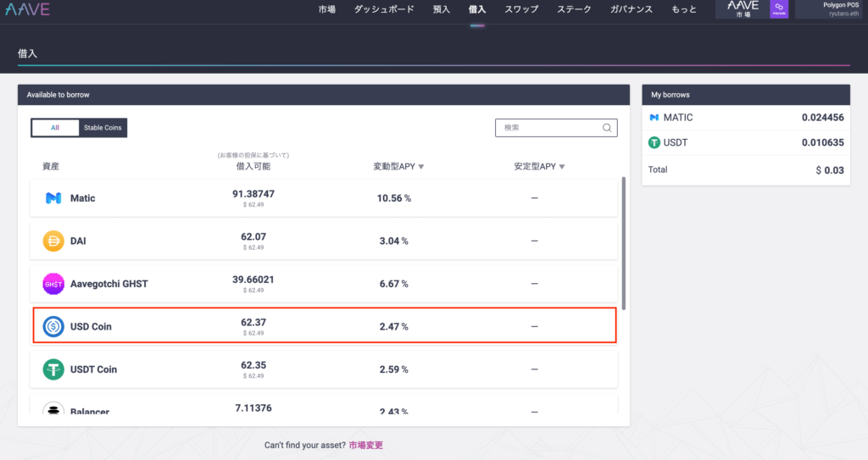Click the 10.56 % variable APY value
This screenshot has height=460, width=868.
pyautogui.click(x=393, y=198)
